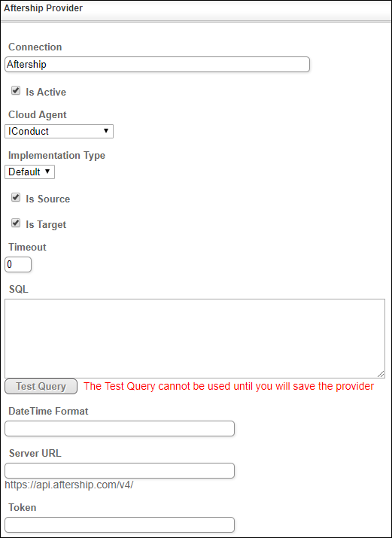
Task: Click the Is Active label text
Action: (x=46, y=92)
